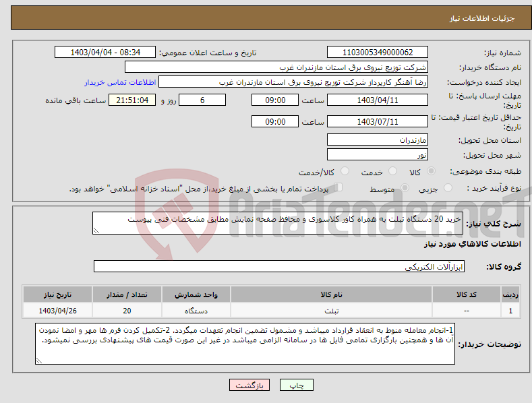Click the نام کالا column header

(x=332, y=294)
